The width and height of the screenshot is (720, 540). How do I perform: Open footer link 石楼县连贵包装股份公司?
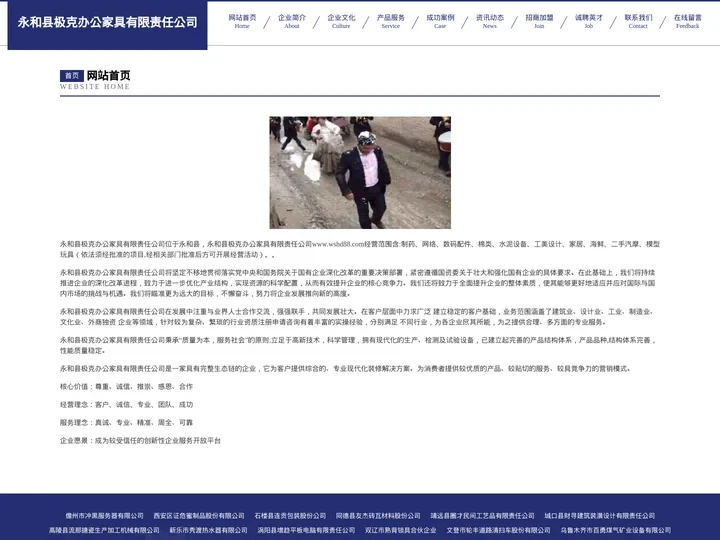(290, 516)
